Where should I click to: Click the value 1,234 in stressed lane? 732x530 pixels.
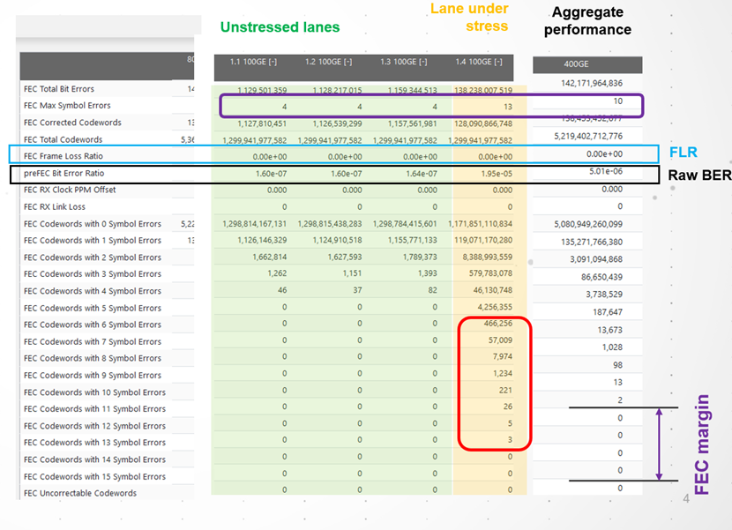pyautogui.click(x=502, y=373)
